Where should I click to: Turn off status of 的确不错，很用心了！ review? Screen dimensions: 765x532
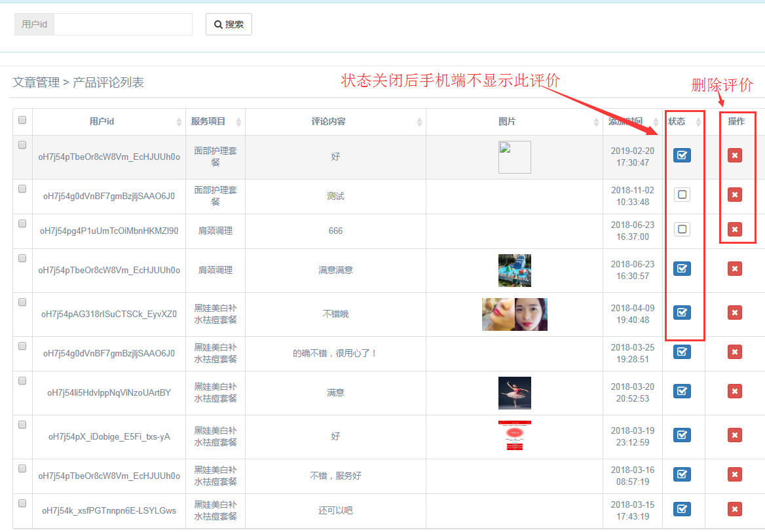click(682, 352)
